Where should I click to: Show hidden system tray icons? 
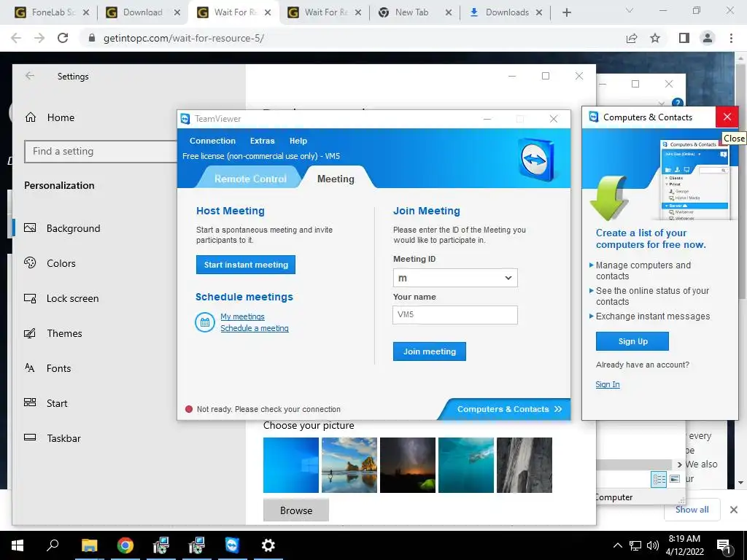point(617,545)
